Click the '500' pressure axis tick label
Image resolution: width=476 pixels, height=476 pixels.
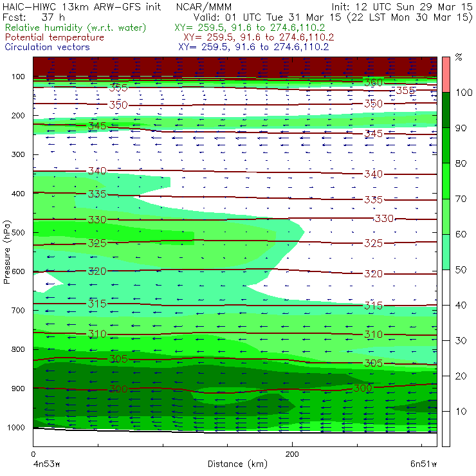click(x=18, y=233)
